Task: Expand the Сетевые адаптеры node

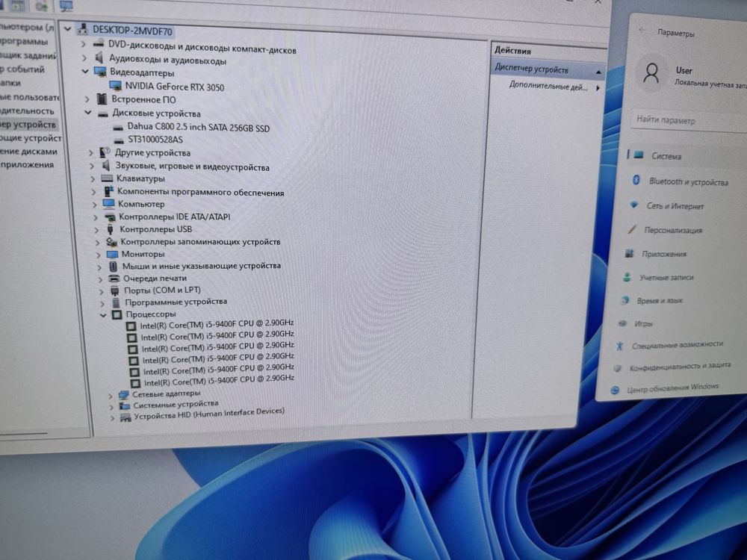Action: point(111,395)
